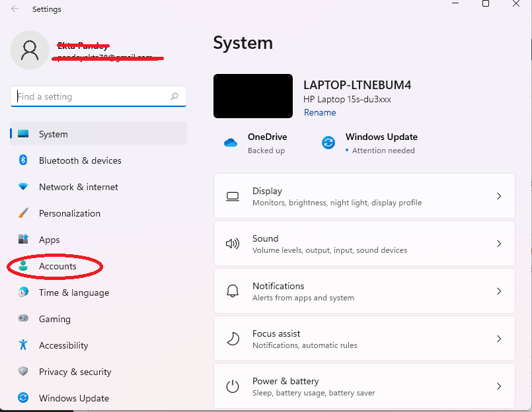The image size is (532, 412).
Task: Click the Apps icon in sidebar
Action: pos(23,240)
